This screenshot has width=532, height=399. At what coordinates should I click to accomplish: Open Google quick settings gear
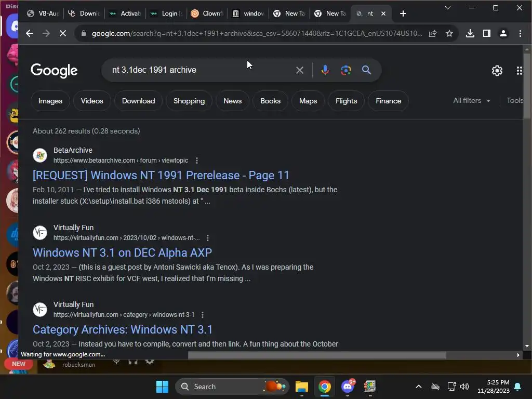497,71
